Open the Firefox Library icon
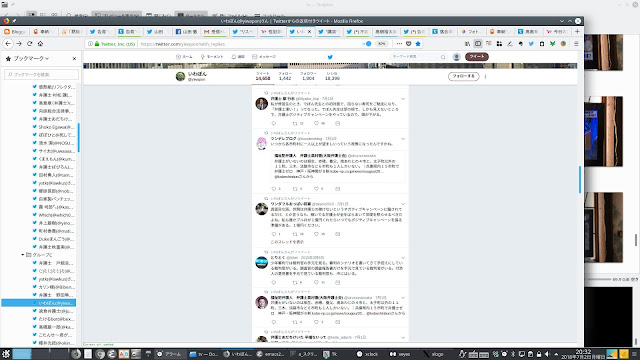This screenshot has width=640, height=360. [x=467, y=44]
